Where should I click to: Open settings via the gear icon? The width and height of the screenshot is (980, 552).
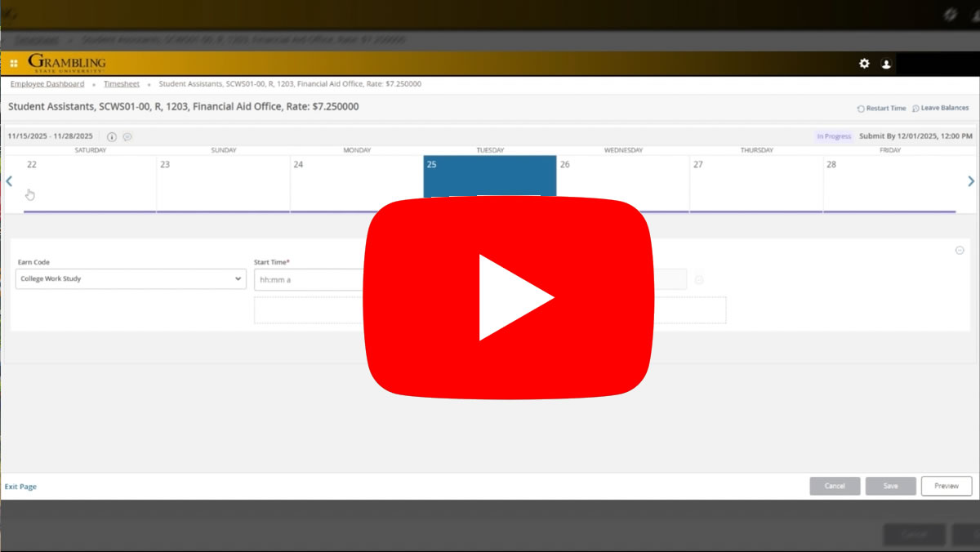864,64
